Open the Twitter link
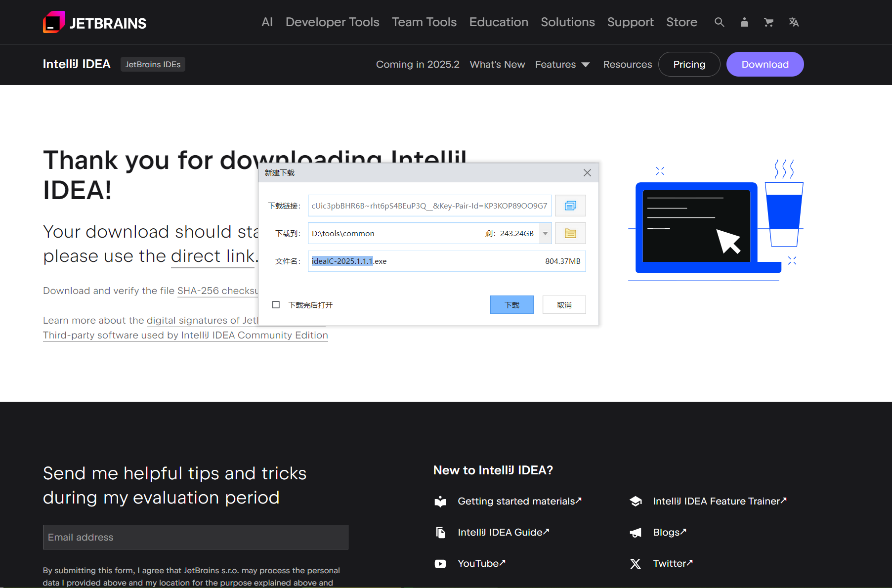 pyautogui.click(x=673, y=563)
